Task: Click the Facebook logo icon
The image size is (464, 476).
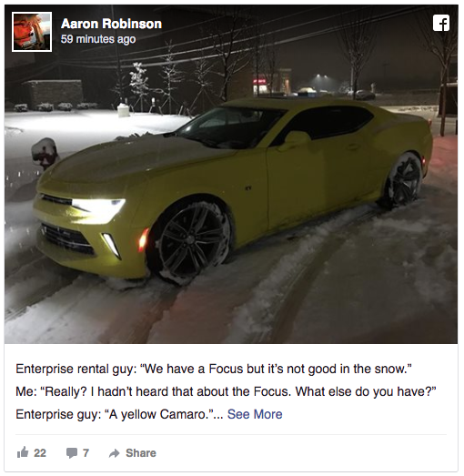Action: pyautogui.click(x=441, y=23)
